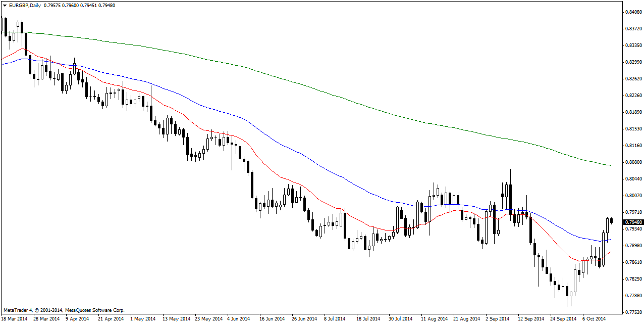
Task: Click the chart dropdown triangle before EURGBP
Action: [5, 6]
